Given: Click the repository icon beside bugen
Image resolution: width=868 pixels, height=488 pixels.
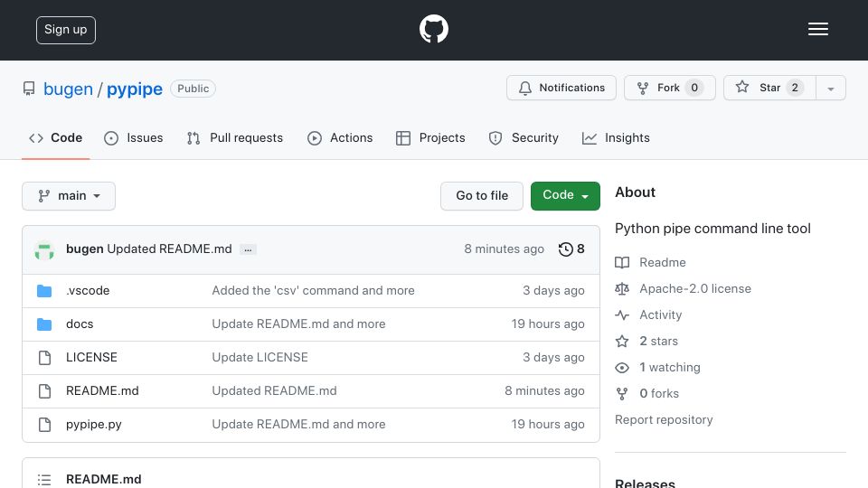Looking at the screenshot, I should [29, 89].
